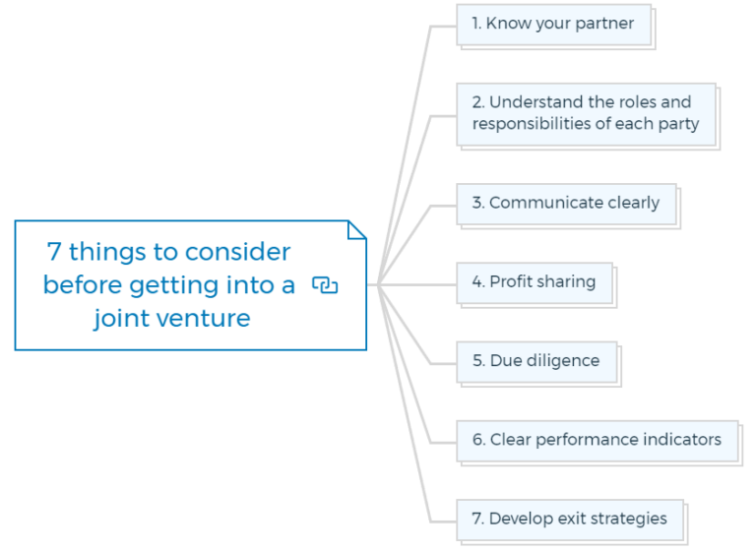Highlight the "5. Due diligence" node
The height and width of the screenshot is (551, 756).
tap(536, 362)
